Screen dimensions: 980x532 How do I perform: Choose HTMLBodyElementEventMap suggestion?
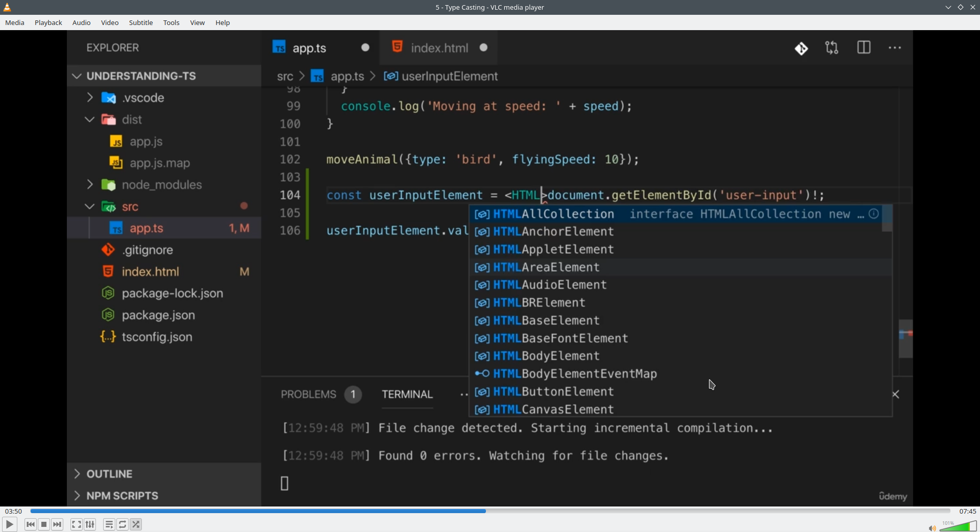click(676, 374)
